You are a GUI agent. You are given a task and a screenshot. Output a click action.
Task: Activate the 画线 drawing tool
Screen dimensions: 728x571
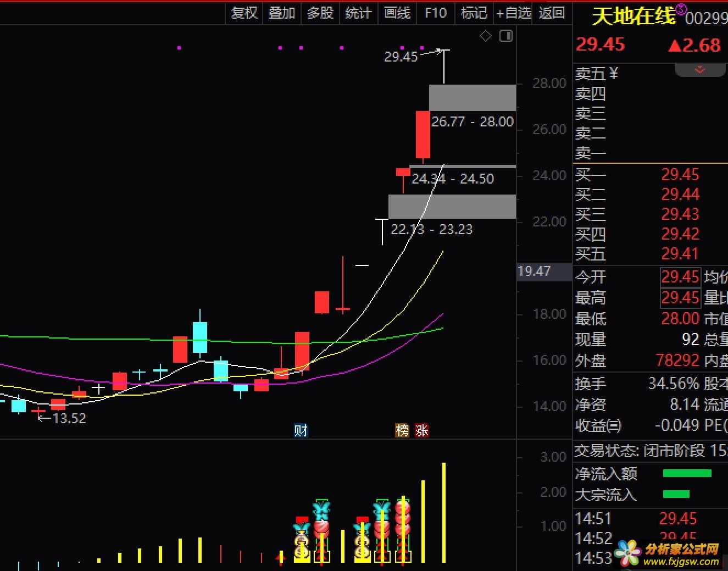pos(397,13)
